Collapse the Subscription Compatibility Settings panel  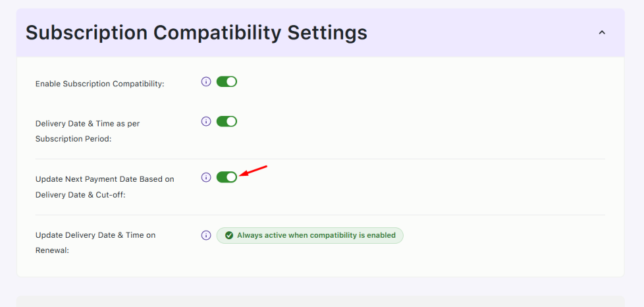(601, 32)
